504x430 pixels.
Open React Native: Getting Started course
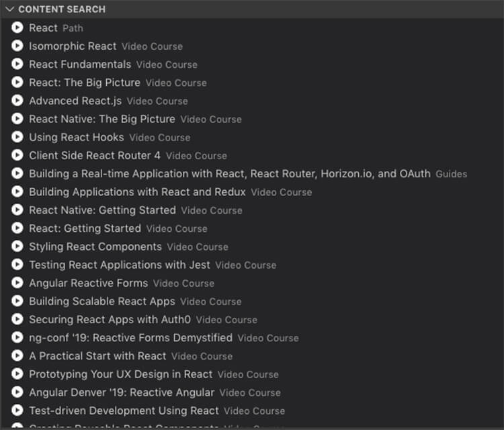coord(136,210)
